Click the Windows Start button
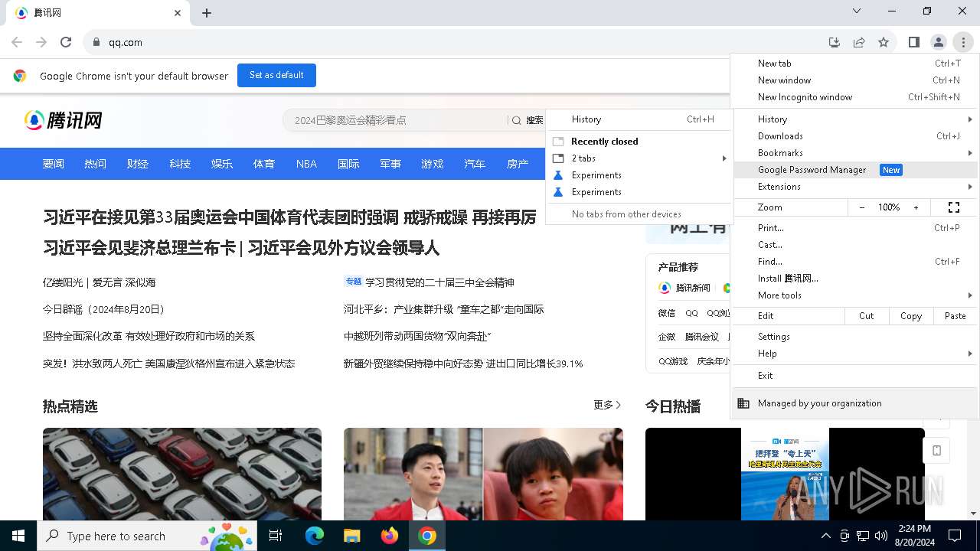Image resolution: width=980 pixels, height=551 pixels. pos(18,536)
